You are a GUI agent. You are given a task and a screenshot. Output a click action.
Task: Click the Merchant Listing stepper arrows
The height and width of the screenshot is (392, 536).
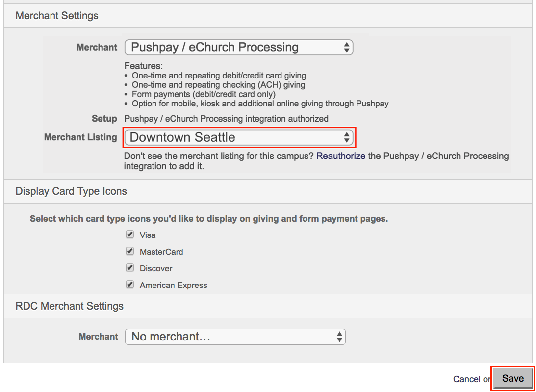[348, 137]
